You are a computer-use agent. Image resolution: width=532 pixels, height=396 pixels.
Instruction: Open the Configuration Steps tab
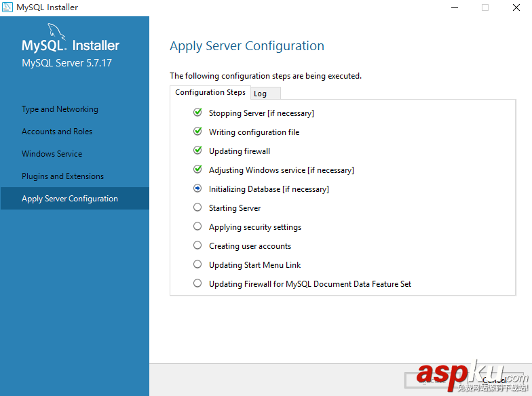[x=210, y=92]
